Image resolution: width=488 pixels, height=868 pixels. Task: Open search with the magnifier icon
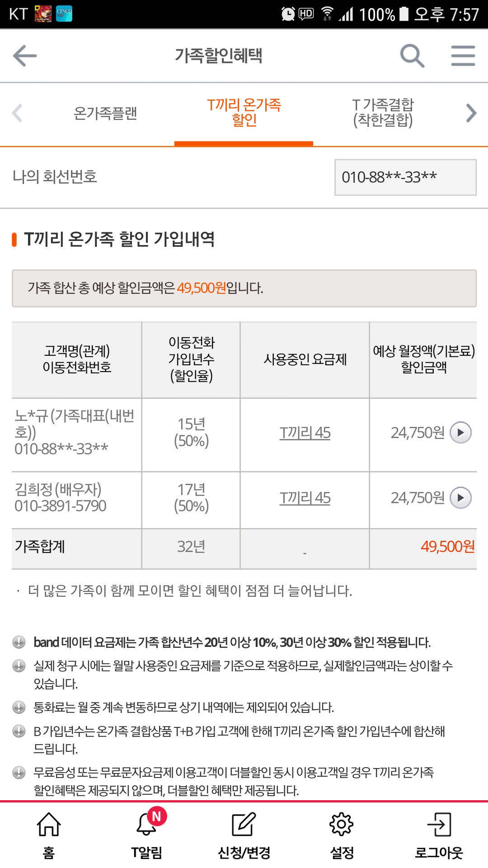coord(412,56)
